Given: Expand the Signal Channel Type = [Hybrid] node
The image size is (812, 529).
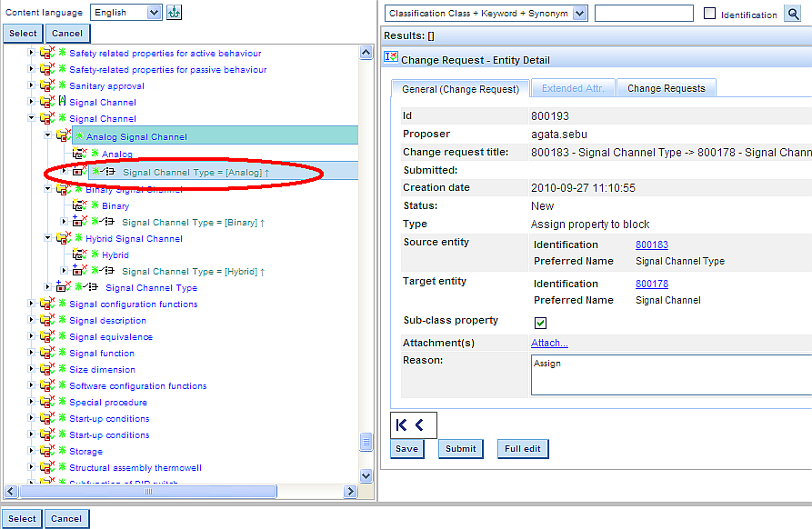Looking at the screenshot, I should tap(64, 271).
